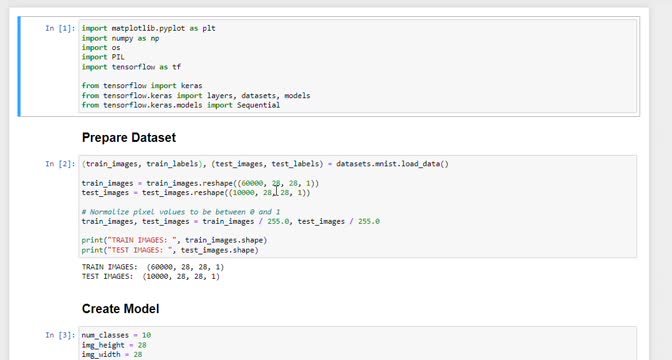Place cursor on import matplotlib.pyplot line

(x=149, y=28)
